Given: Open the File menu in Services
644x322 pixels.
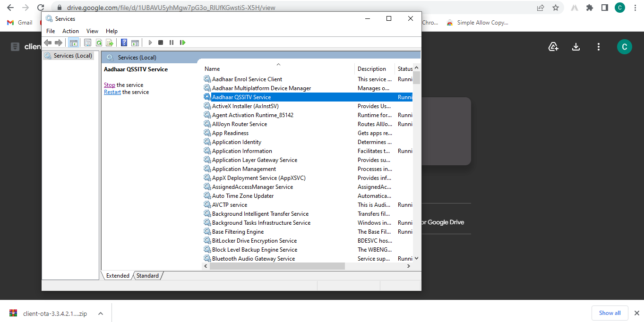Looking at the screenshot, I should point(51,31).
